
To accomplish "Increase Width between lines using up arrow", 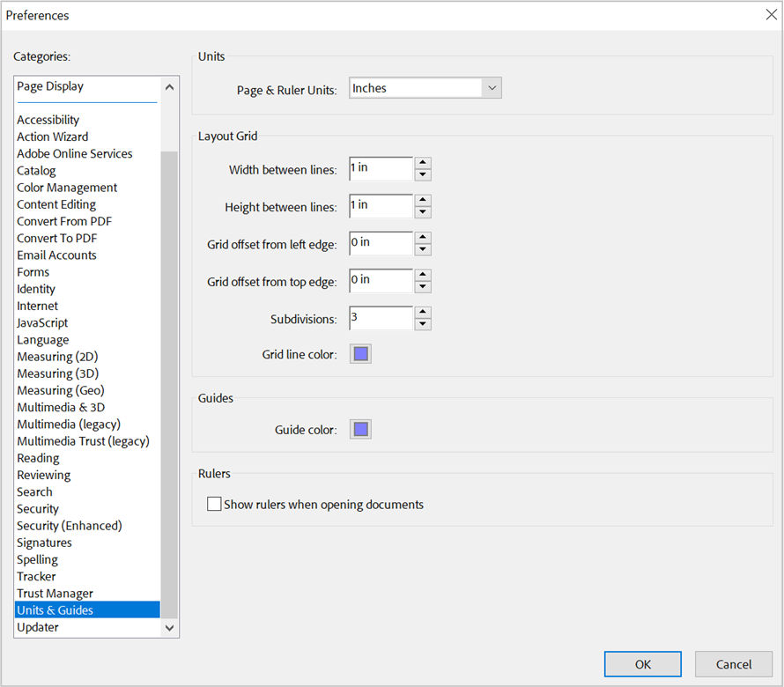I will point(423,163).
